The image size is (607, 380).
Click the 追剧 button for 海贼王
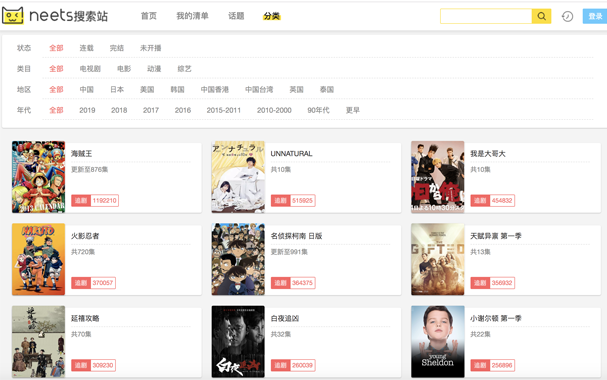tap(81, 200)
